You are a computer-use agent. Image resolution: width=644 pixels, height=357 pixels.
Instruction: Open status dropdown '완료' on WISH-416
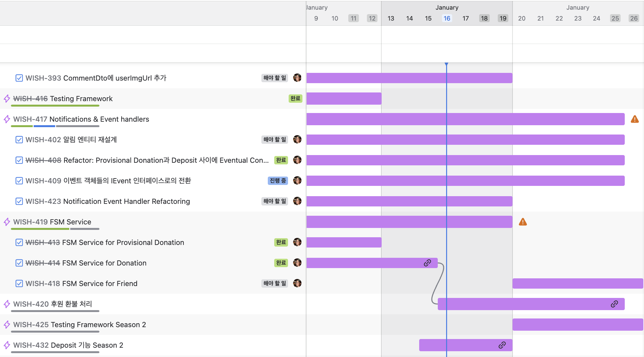pos(295,99)
